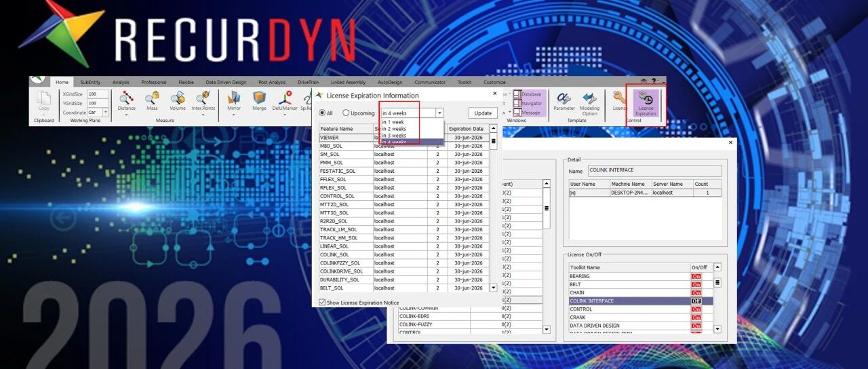The image size is (868, 369).
Task: Open the Toolkit ribbon tab
Action: 465,82
